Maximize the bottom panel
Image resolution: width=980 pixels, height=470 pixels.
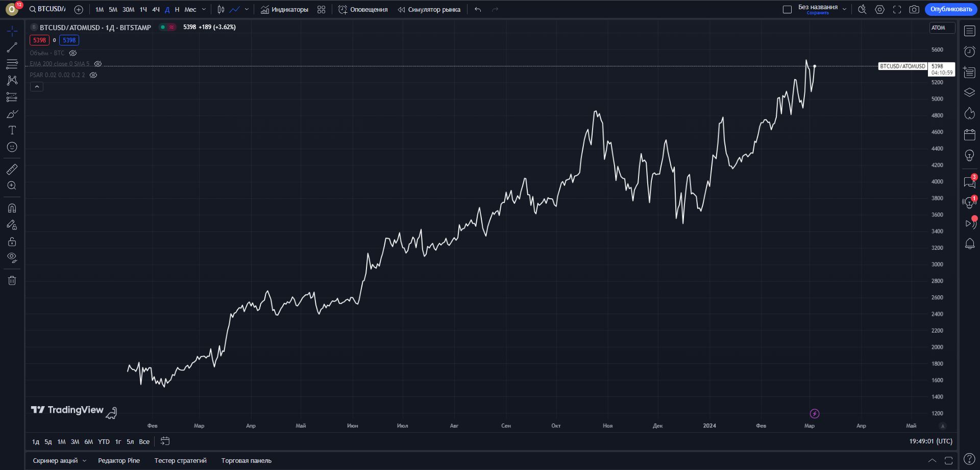tap(949, 460)
